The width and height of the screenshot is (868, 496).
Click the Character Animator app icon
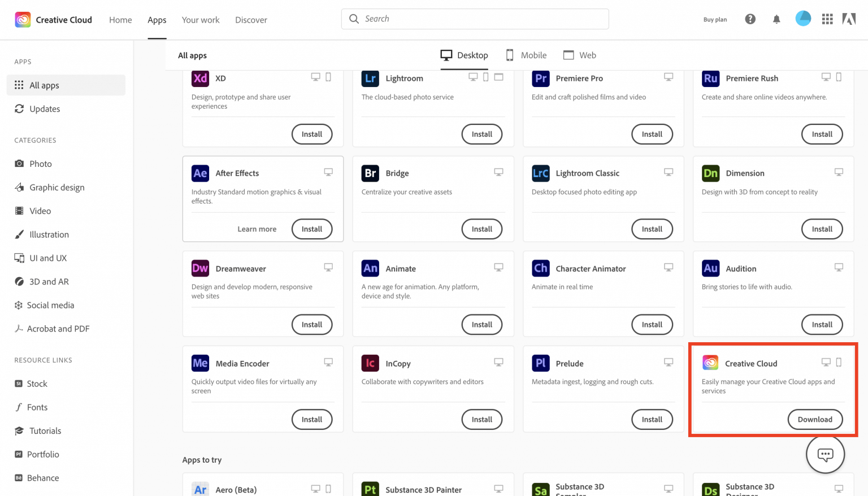pos(540,268)
